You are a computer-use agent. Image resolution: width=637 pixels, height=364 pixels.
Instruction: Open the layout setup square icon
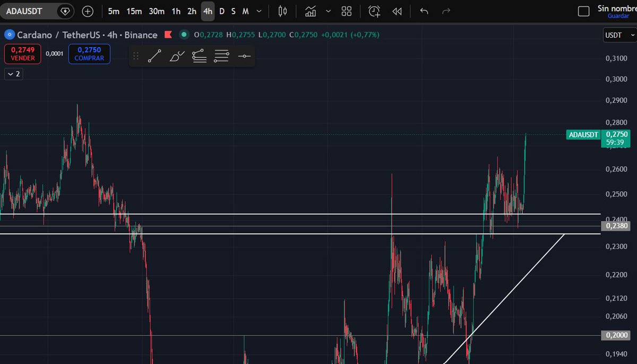tap(583, 11)
